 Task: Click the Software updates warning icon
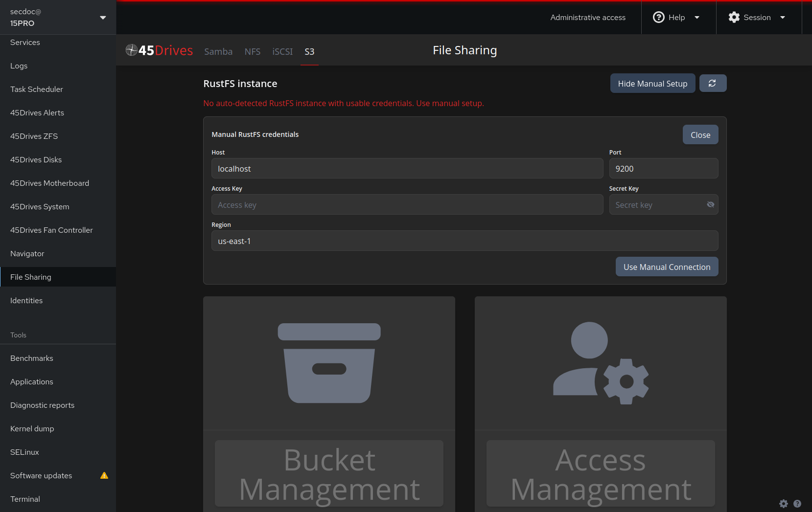tap(104, 475)
